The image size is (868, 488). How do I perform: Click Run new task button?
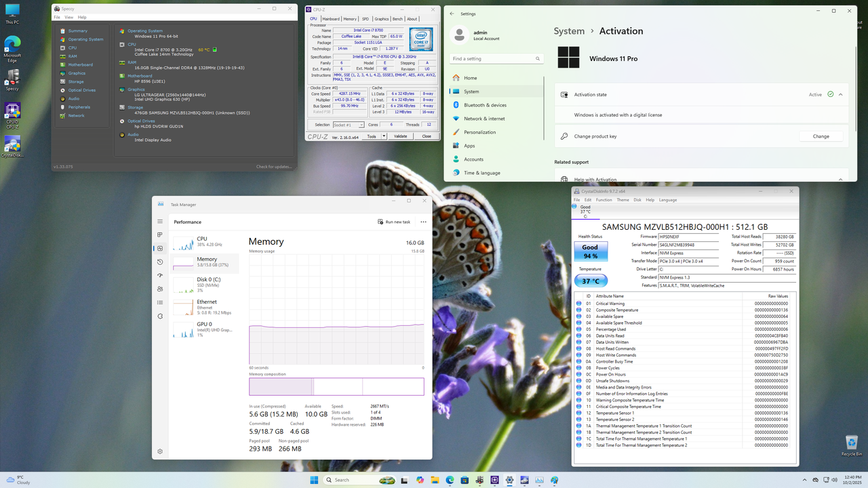(394, 222)
